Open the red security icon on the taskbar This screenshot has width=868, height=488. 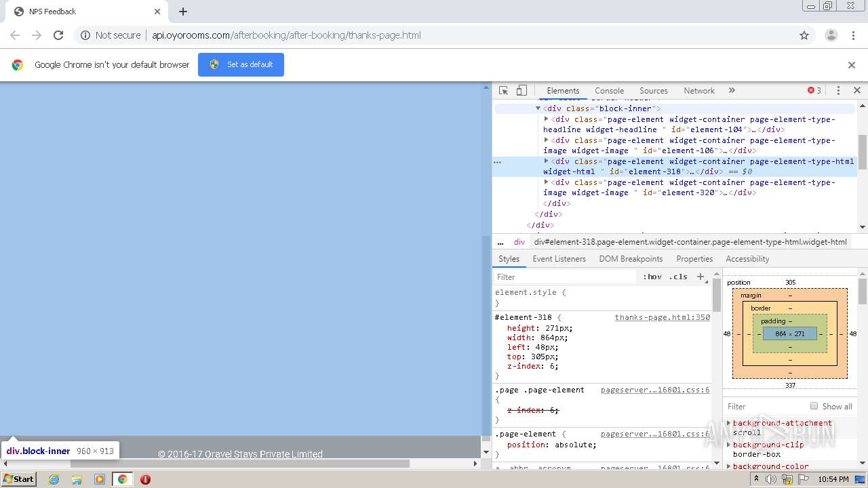pos(145,479)
